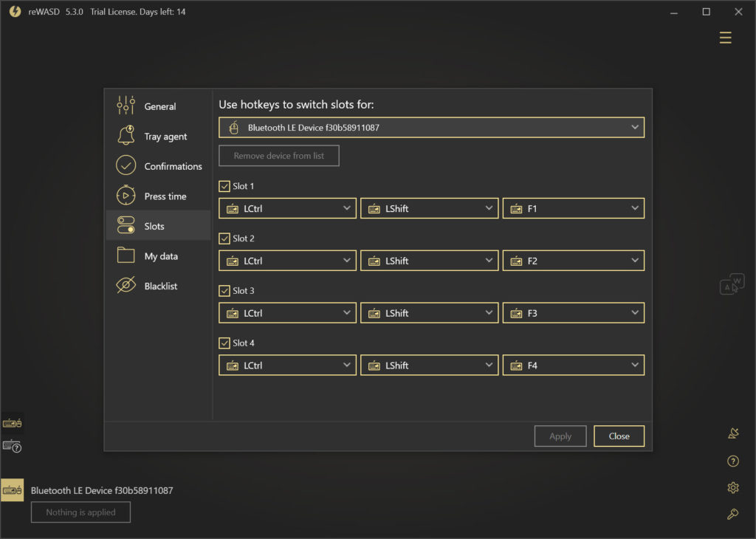
Task: Open the Slot 2 LShift dropdown
Action: point(429,261)
